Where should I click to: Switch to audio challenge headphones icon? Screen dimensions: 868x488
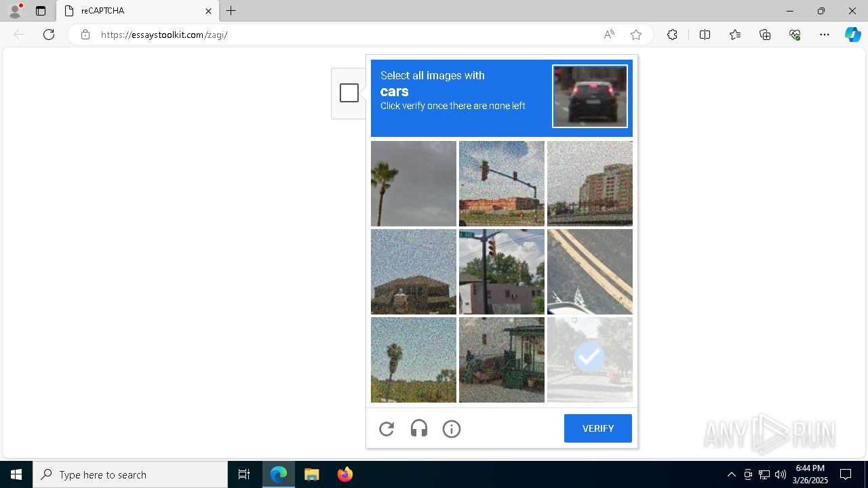click(x=419, y=428)
